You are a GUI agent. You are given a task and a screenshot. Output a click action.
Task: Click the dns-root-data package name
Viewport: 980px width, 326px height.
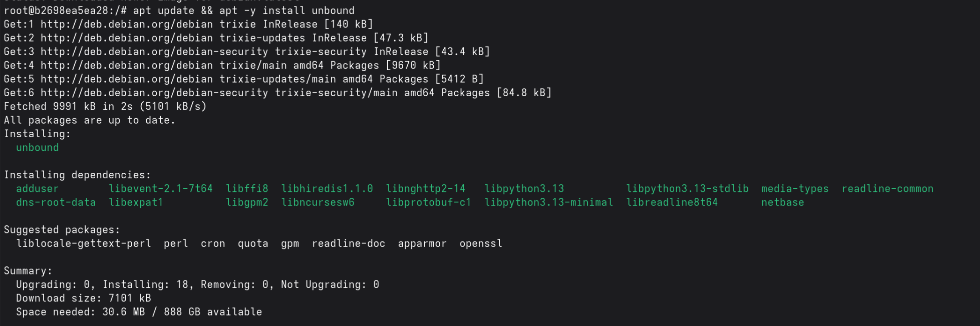[56, 202]
